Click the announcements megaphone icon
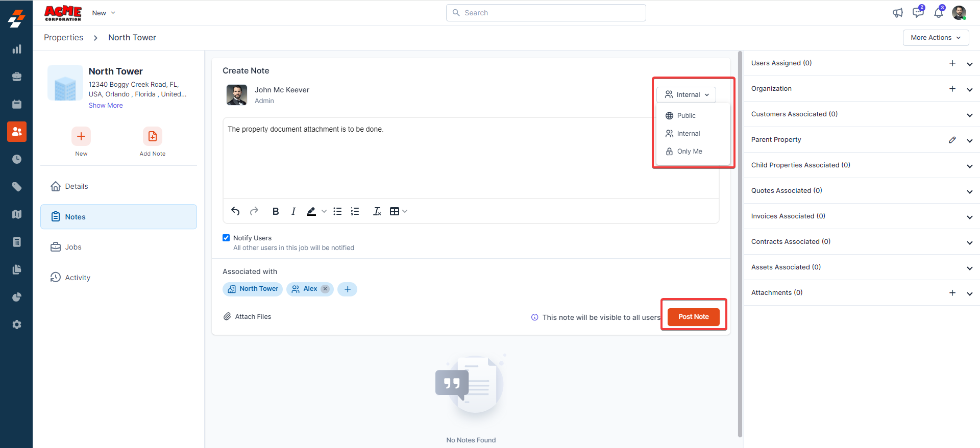 898,13
